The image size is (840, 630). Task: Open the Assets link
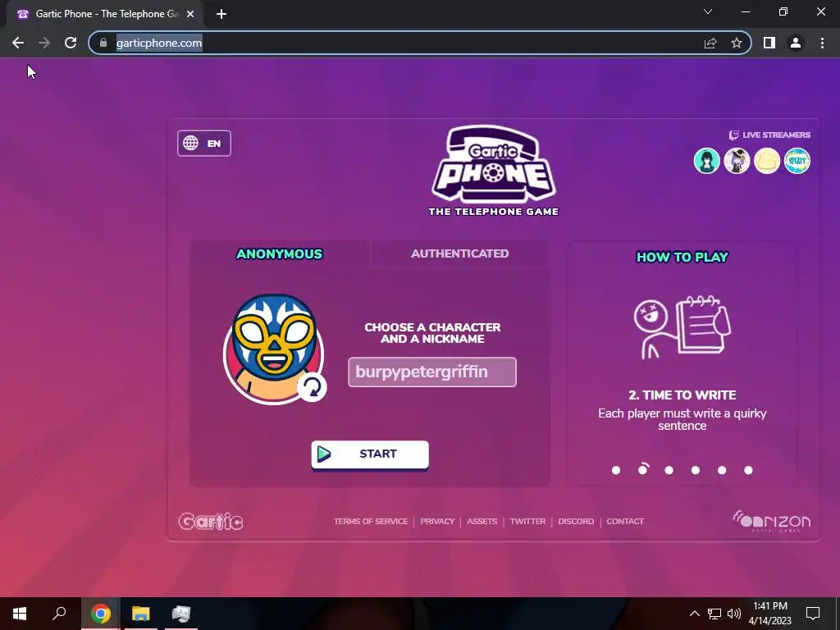tap(482, 521)
